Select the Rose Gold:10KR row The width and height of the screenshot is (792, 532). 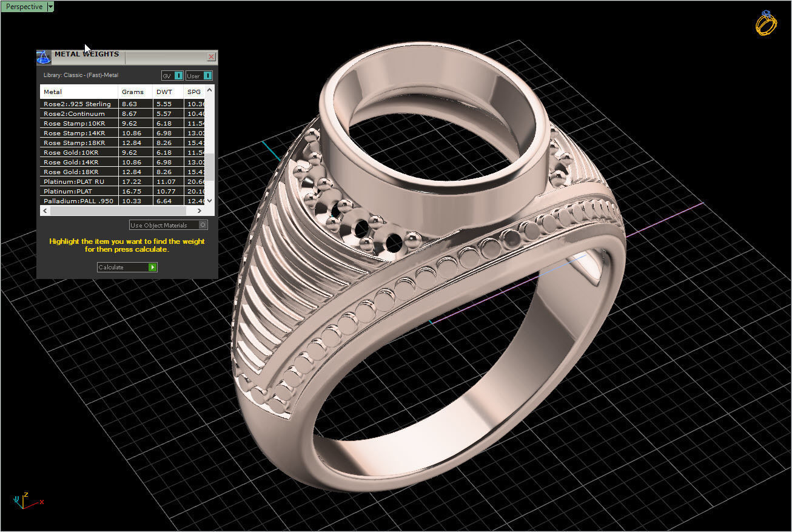click(x=122, y=153)
